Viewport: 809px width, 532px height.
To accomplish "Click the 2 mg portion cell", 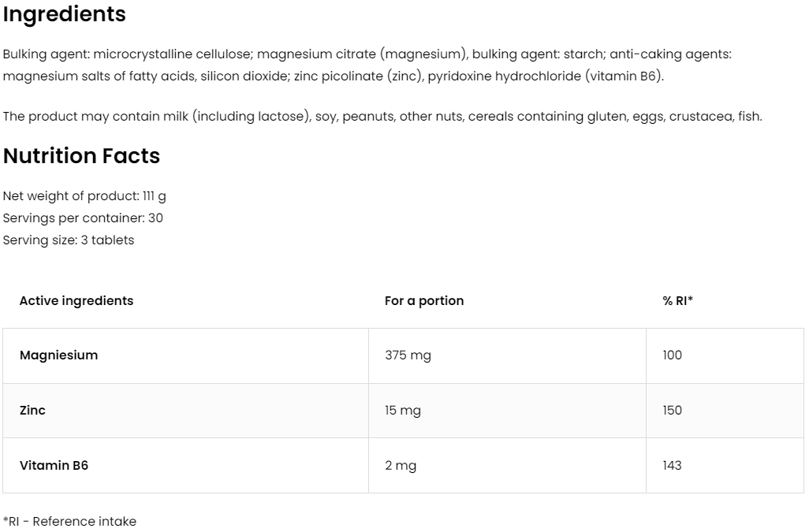I will click(401, 466).
